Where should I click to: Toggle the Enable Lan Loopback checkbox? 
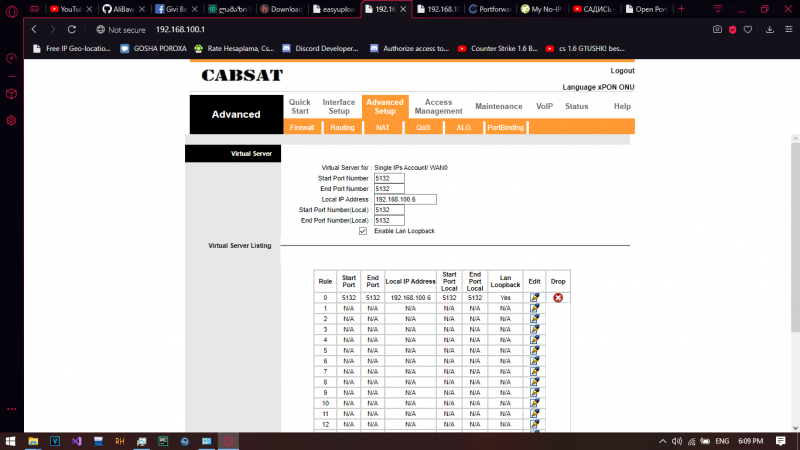[x=363, y=231]
